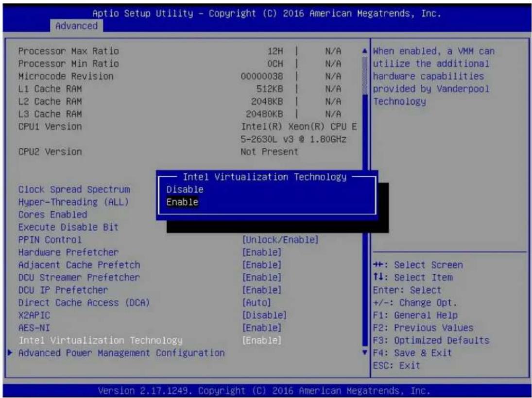
Task: Open PPIN Control [Unlock/Enable] value
Action: tap(280, 240)
